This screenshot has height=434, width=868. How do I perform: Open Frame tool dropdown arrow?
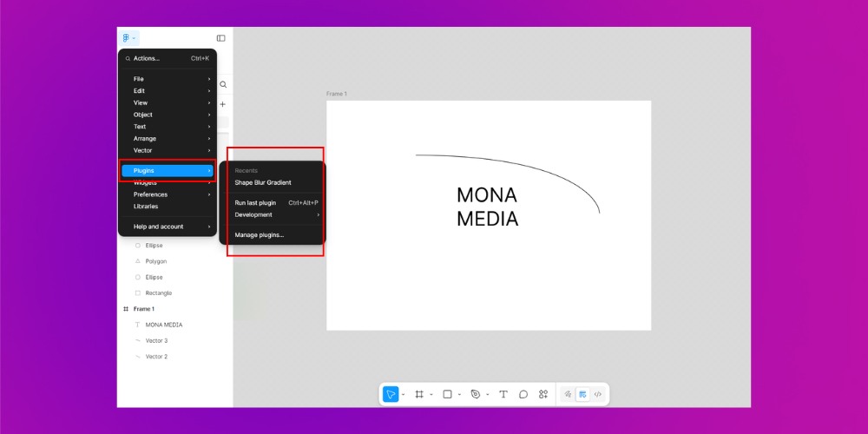tap(431, 395)
